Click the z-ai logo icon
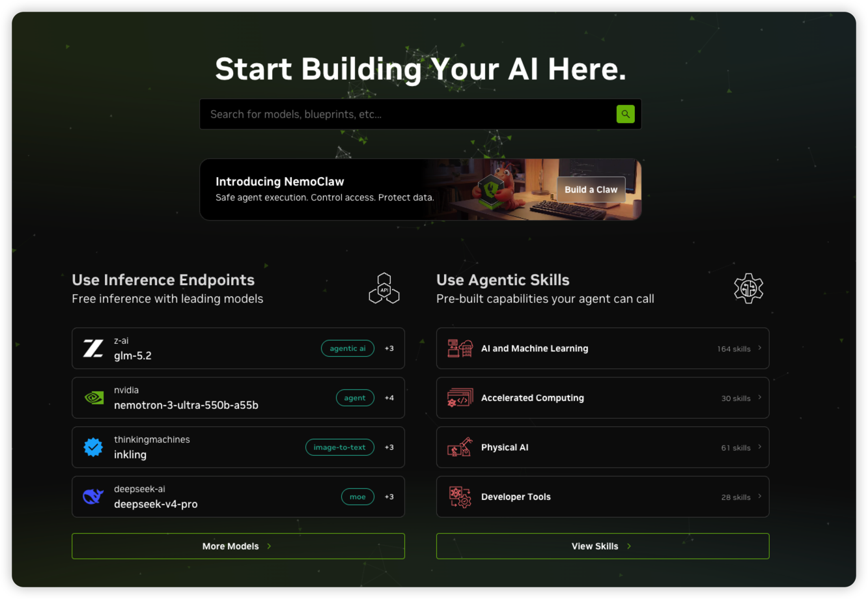 click(x=93, y=348)
